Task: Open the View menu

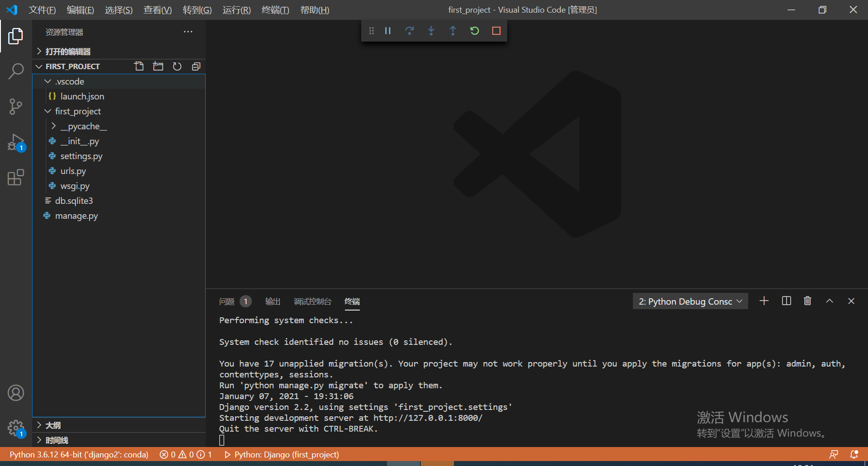Action: [x=158, y=10]
